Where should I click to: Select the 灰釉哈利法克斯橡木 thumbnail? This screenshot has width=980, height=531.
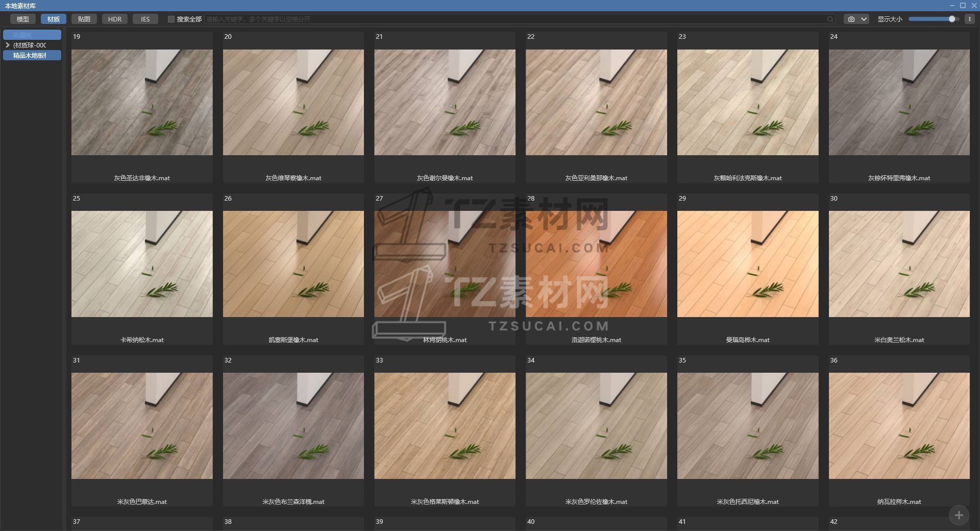[x=748, y=102]
